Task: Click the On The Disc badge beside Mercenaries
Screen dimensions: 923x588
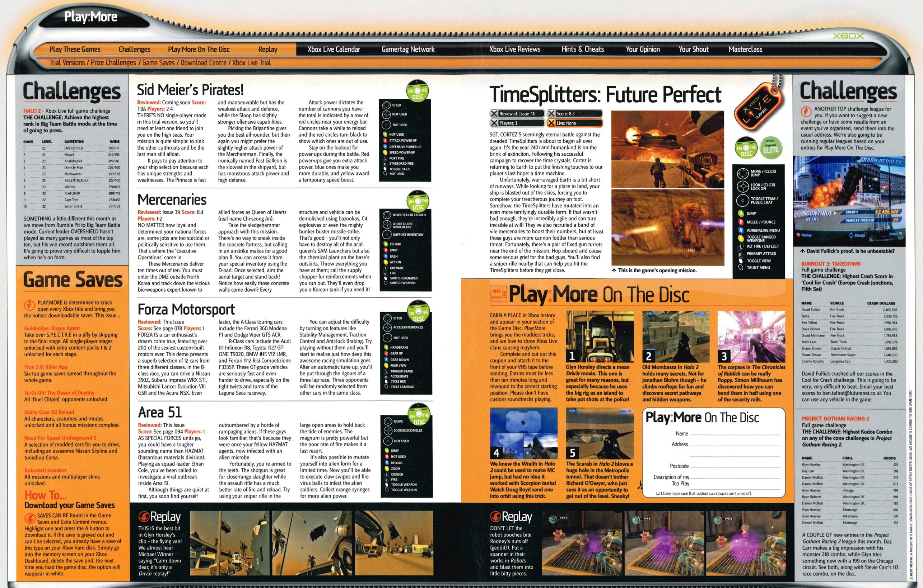Action: pyautogui.click(x=418, y=201)
